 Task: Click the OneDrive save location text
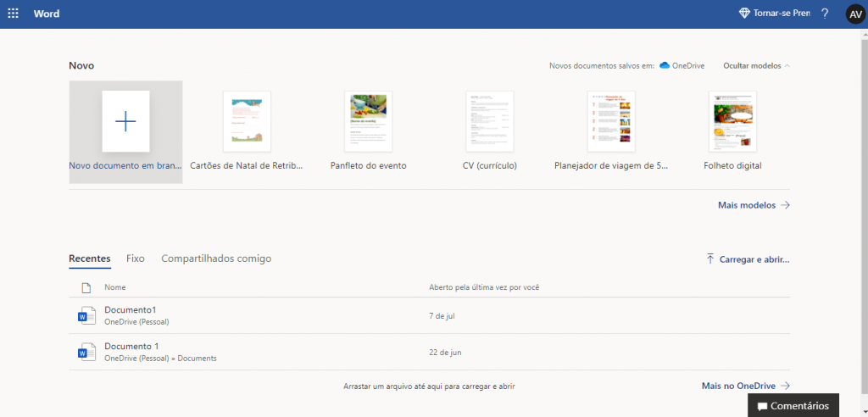[688, 66]
